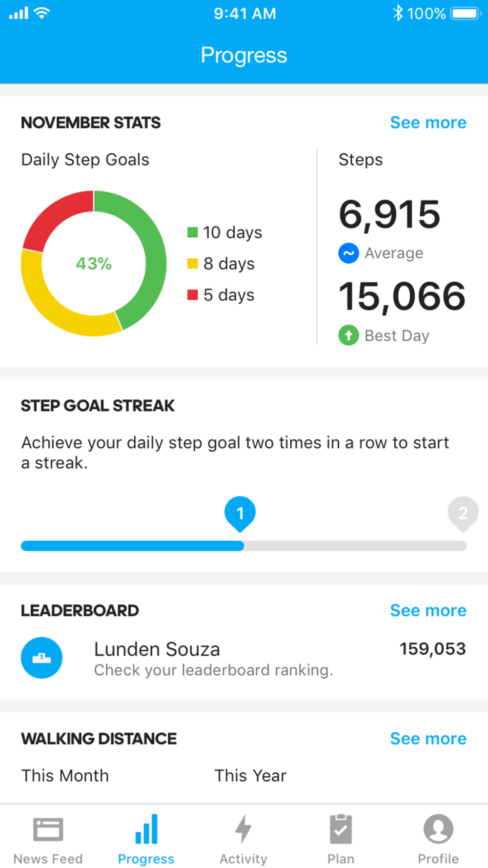See more November Stats
Image resolution: width=488 pixels, height=868 pixels.
click(428, 123)
